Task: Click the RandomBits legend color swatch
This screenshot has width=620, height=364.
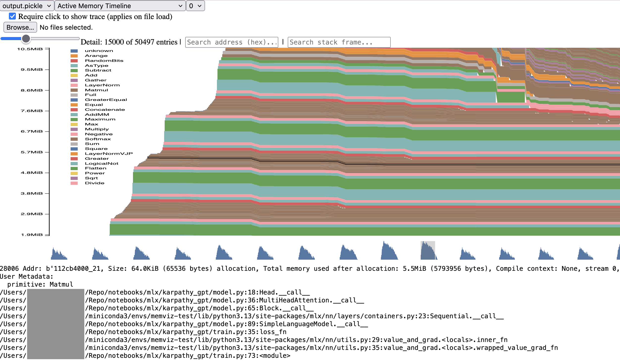Action: 74,61
